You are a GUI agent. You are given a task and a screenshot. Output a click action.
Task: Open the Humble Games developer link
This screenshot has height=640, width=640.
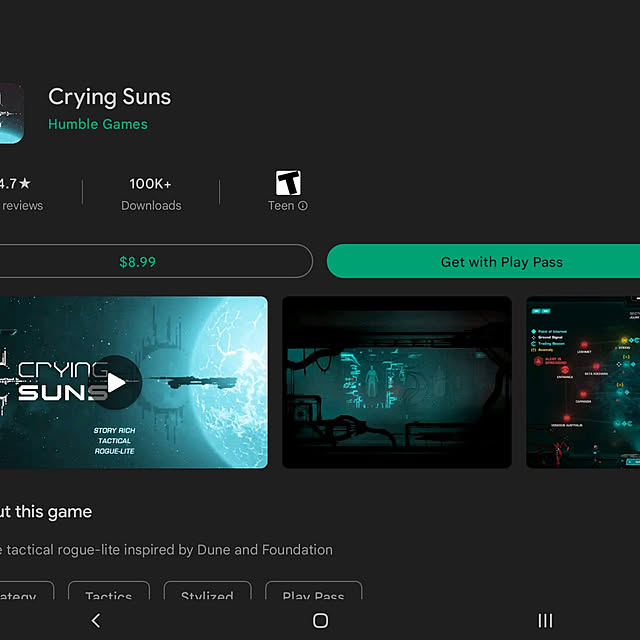[x=98, y=124]
